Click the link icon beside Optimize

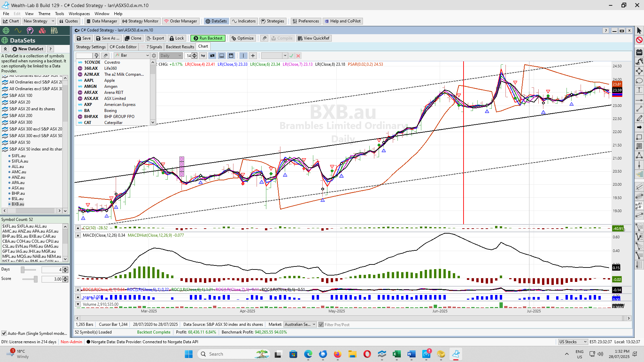point(265,38)
